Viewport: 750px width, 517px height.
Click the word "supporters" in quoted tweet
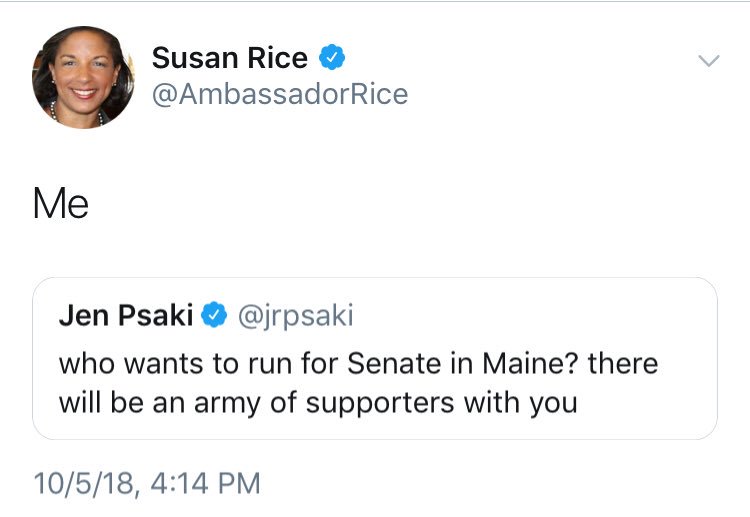pyautogui.click(x=380, y=404)
